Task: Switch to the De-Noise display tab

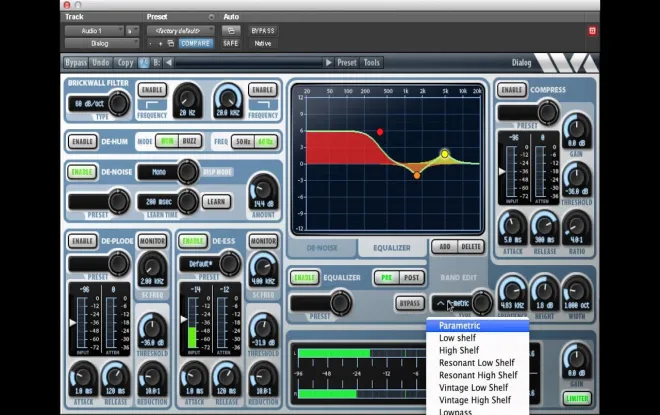Action: 322,248
